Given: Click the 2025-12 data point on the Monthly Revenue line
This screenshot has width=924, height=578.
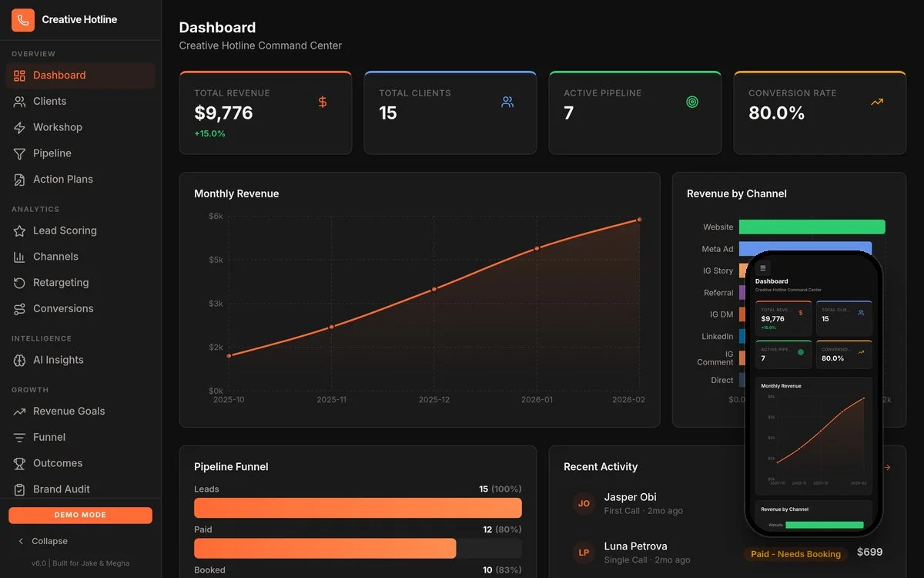Looking at the screenshot, I should (x=434, y=289).
